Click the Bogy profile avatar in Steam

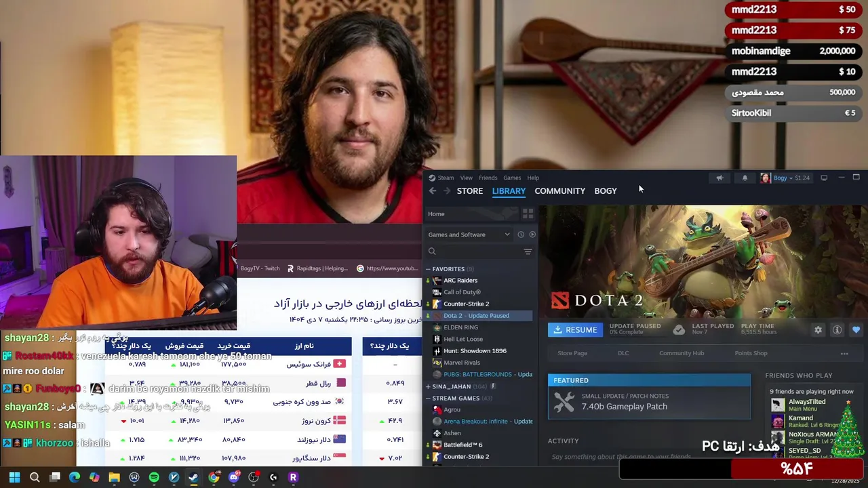[x=765, y=178]
